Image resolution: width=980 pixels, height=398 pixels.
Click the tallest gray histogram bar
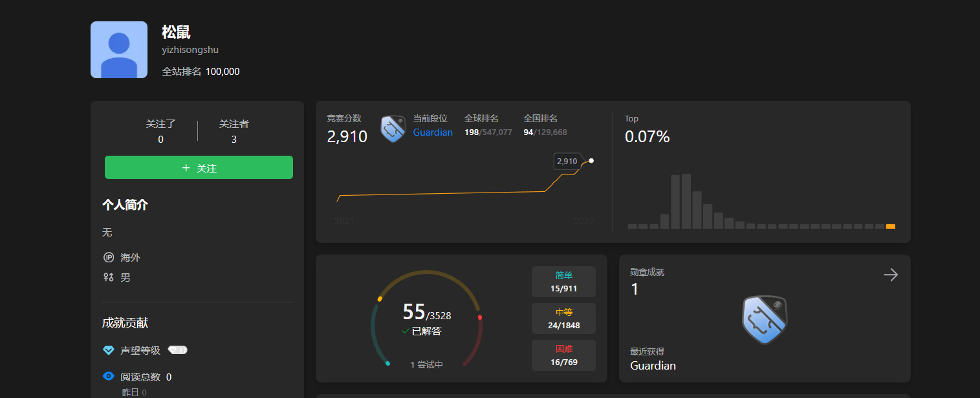click(x=686, y=201)
